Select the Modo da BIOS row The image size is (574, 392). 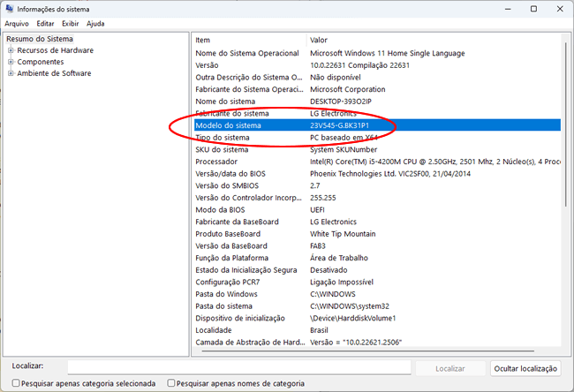[377, 210]
